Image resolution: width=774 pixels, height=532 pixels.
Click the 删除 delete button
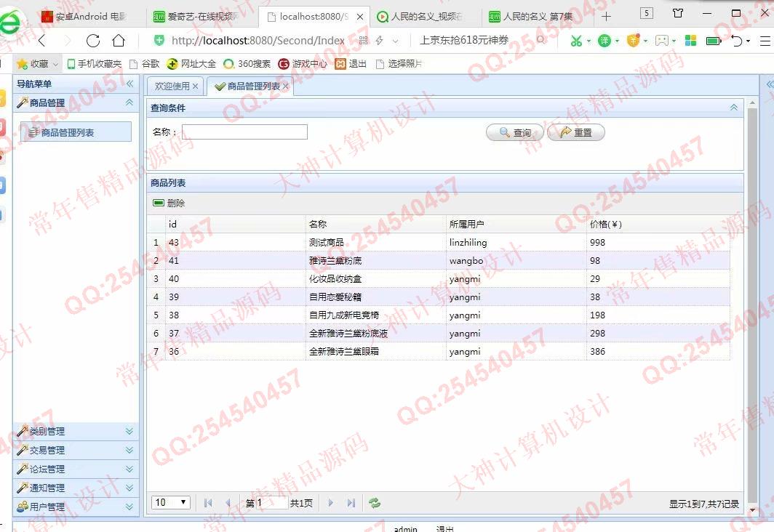169,203
